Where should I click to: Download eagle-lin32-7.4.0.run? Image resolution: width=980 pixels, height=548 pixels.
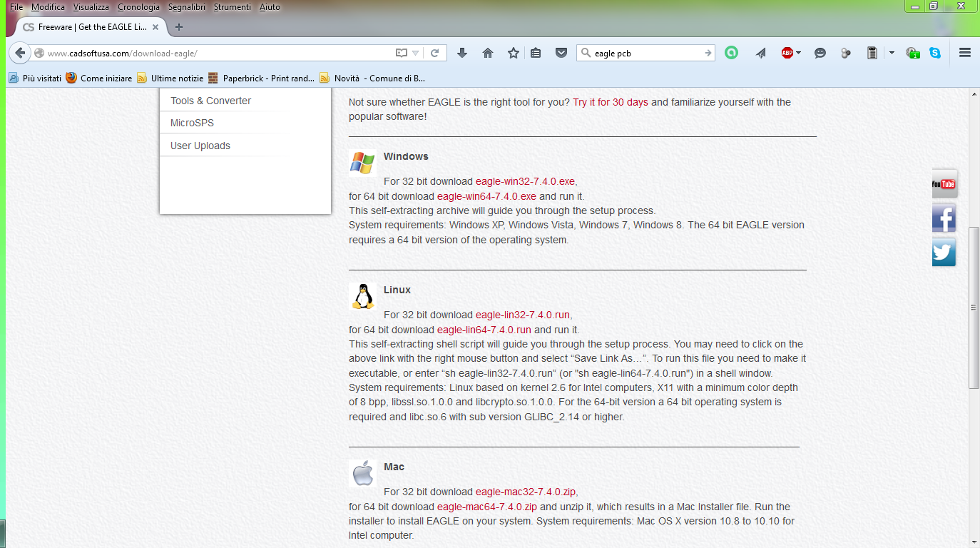(x=523, y=315)
